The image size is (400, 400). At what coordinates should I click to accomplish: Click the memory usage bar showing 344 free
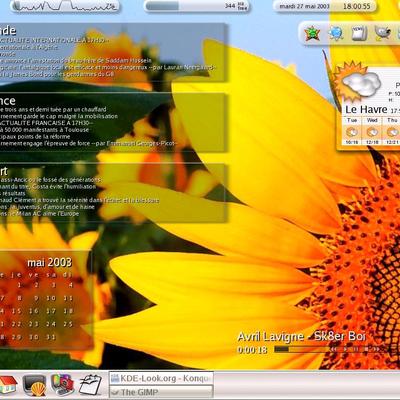(197, 6)
